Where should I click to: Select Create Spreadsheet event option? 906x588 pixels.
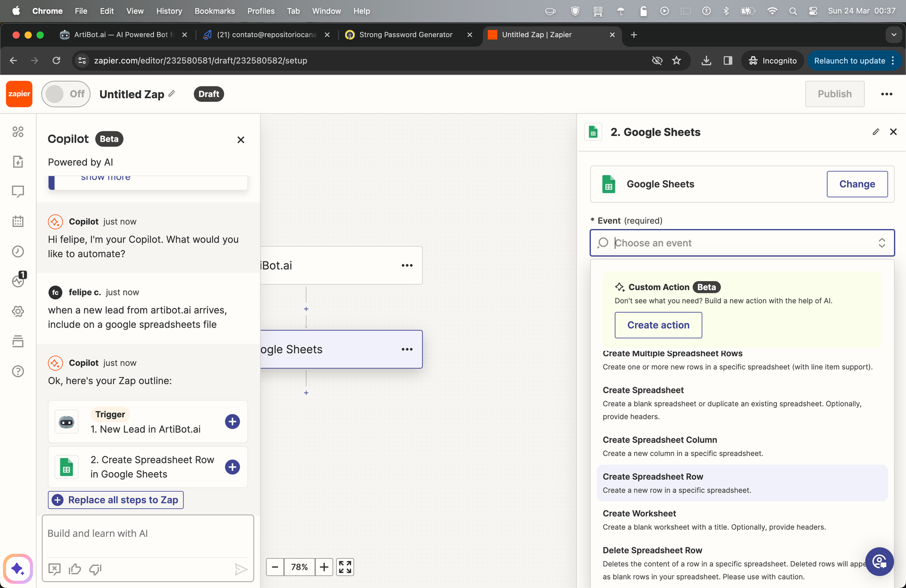pos(742,403)
